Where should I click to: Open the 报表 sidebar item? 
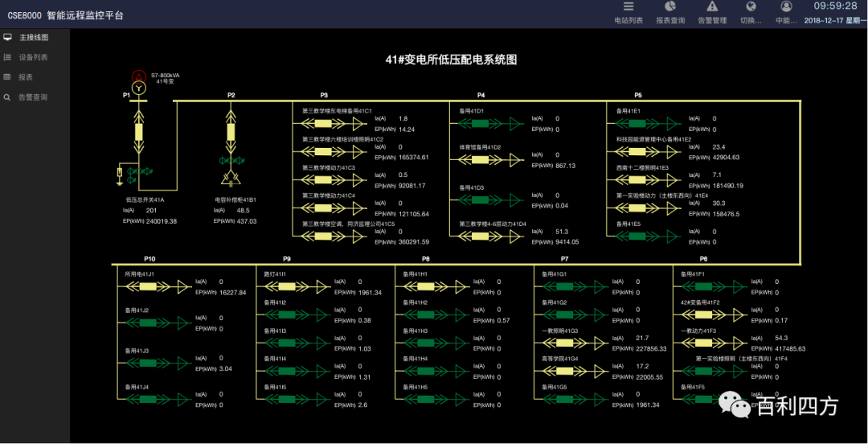pos(26,77)
